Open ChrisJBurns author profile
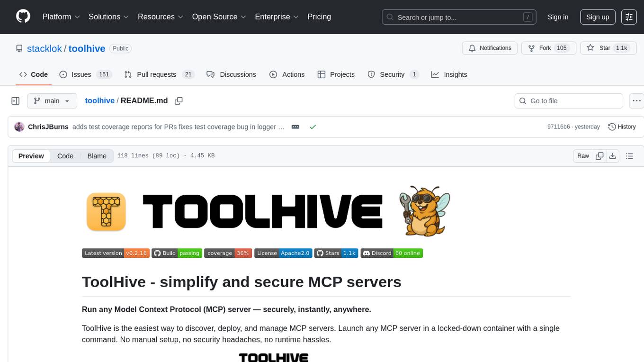Screen dimensions: 644x362 pyautogui.click(x=48, y=127)
